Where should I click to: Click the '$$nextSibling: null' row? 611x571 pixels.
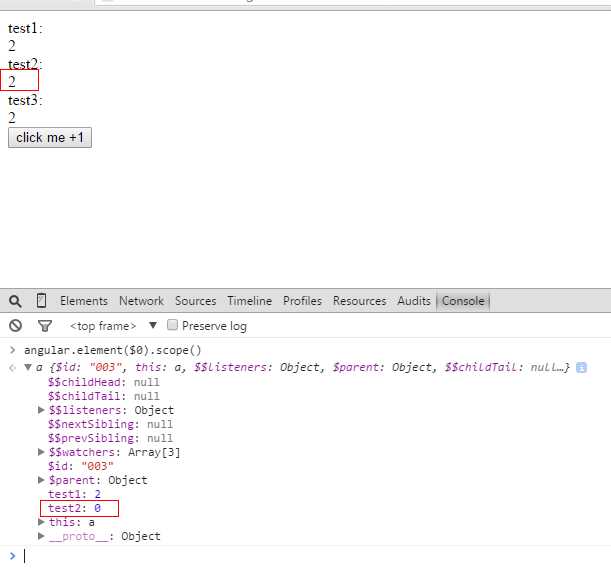pos(110,424)
